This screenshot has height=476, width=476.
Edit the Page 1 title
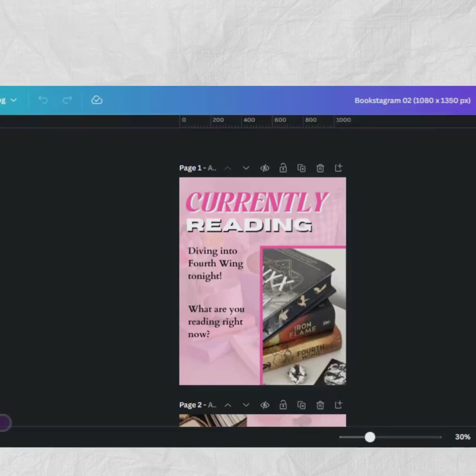tap(197, 168)
